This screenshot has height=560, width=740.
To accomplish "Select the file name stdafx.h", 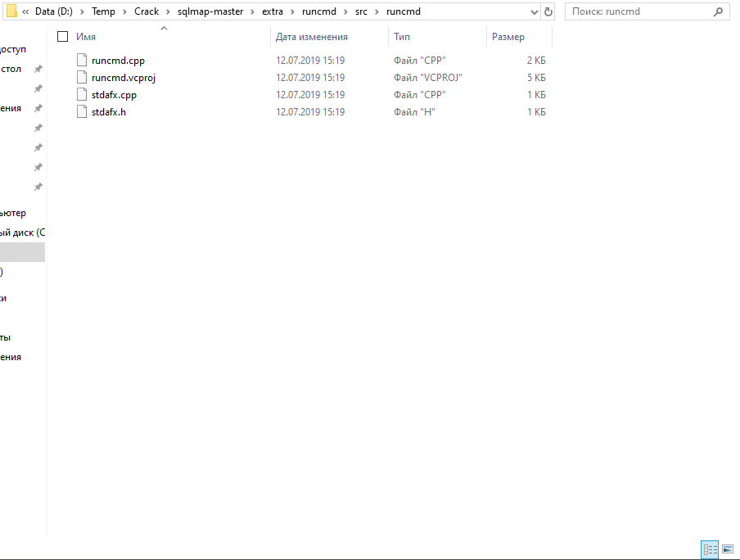I will coord(109,112).
